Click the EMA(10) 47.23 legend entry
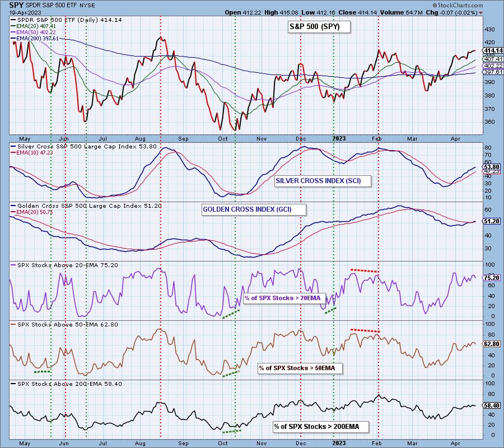 pyautogui.click(x=32, y=153)
